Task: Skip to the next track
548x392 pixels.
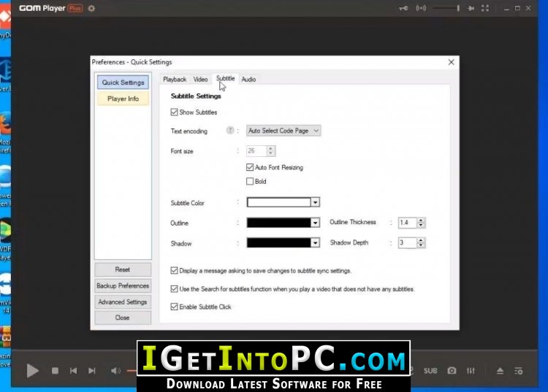Action: point(92,371)
